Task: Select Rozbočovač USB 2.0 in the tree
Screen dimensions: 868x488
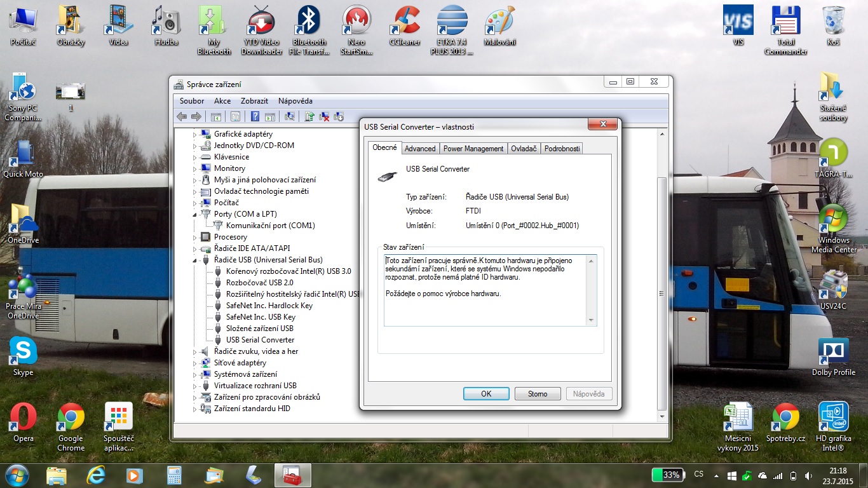Action: 260,283
